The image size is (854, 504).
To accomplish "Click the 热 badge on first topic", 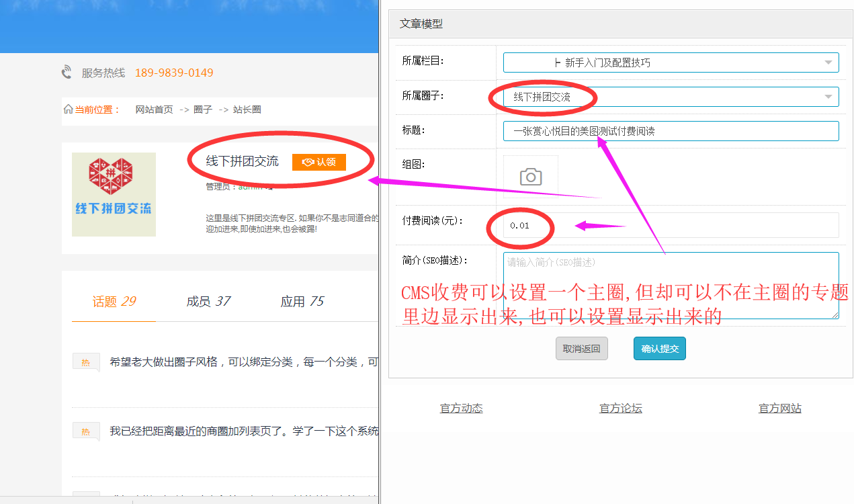I will click(85, 362).
